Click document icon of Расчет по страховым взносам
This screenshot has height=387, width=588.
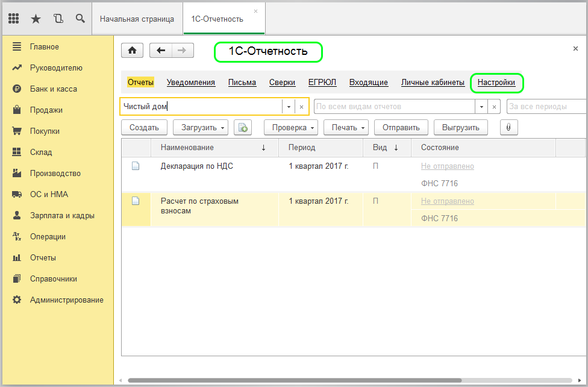tap(136, 201)
